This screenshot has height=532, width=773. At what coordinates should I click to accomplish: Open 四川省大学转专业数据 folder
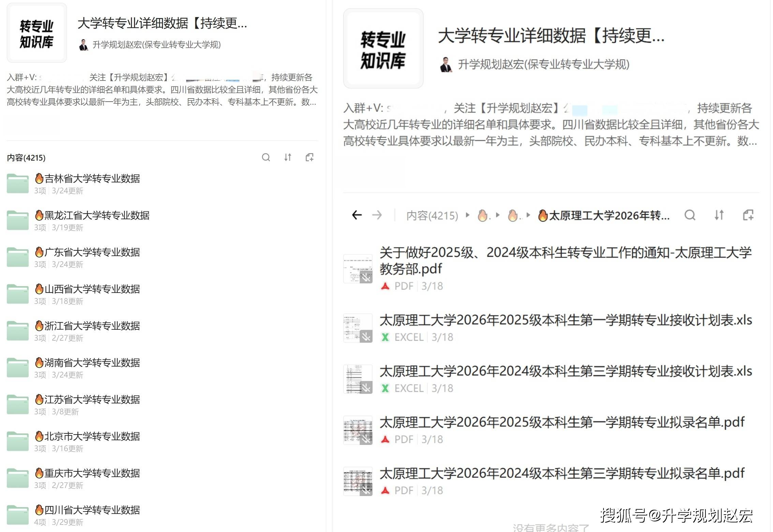[92, 510]
